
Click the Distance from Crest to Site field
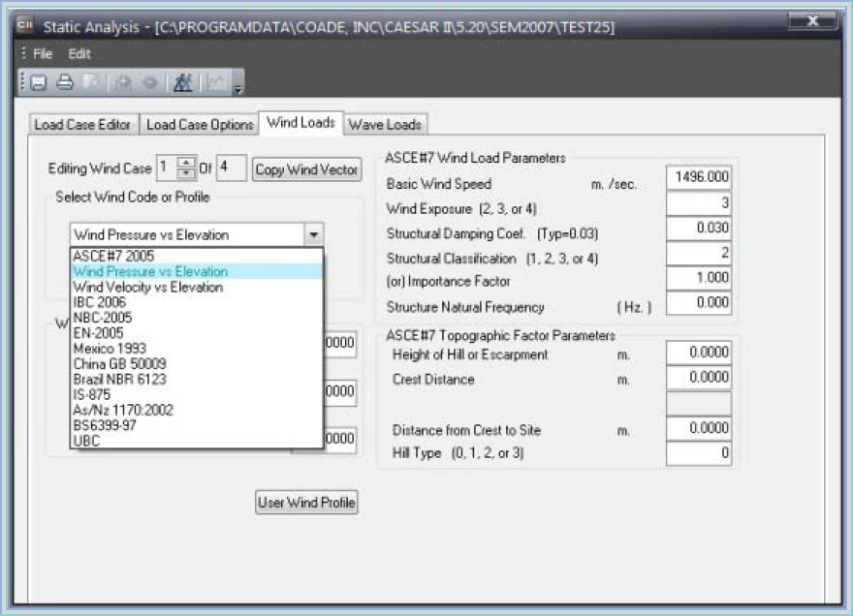pyautogui.click(x=699, y=428)
